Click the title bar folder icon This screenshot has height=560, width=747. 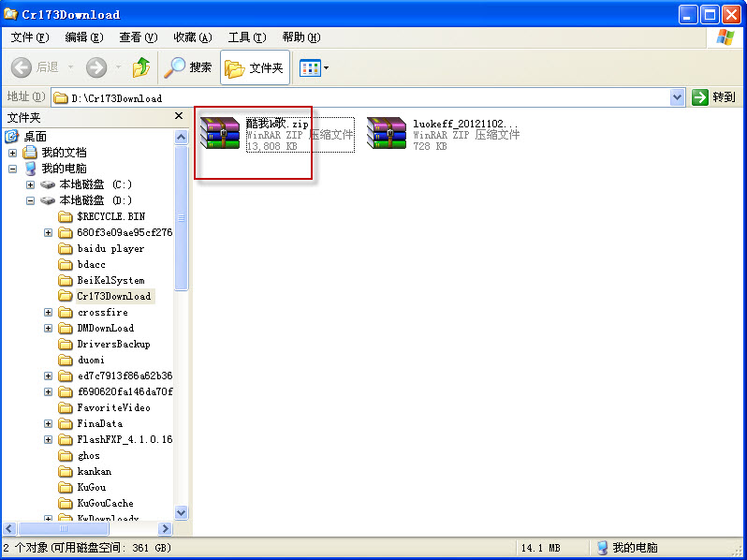point(10,13)
